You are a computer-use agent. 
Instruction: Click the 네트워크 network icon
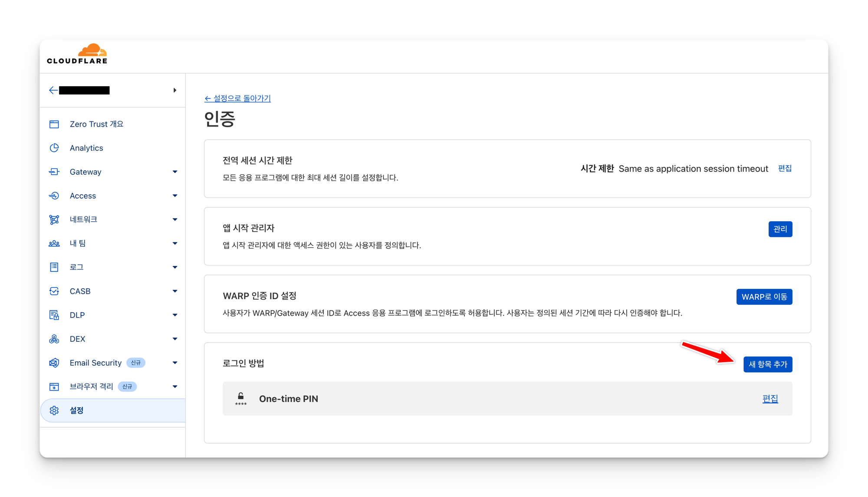tap(54, 219)
